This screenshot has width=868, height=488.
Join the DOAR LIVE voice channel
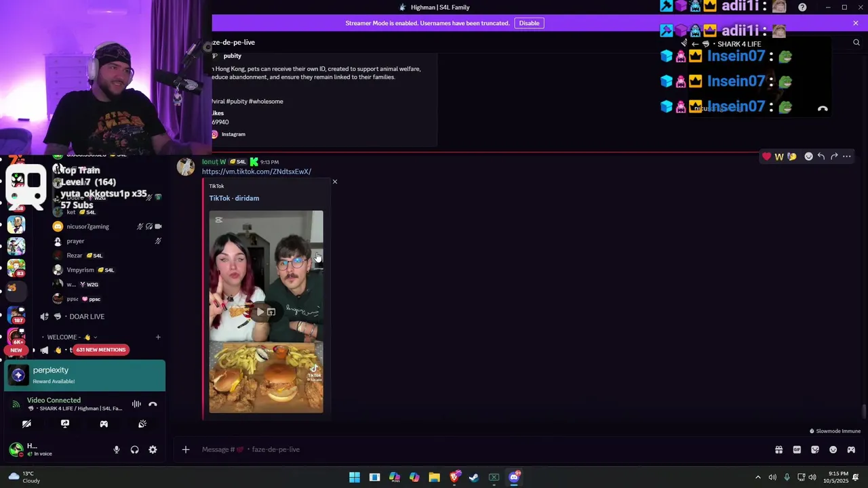[87, 317]
